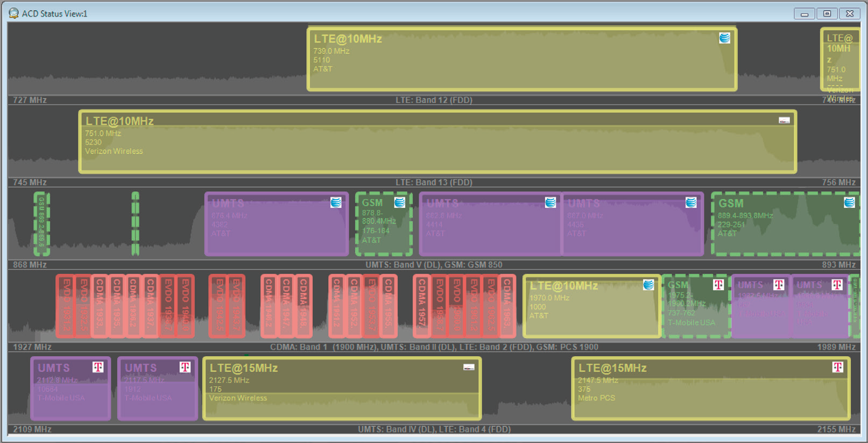The width and height of the screenshot is (868, 443).
Task: Click T-Mobile logo on UMTS 2117.5 MHz block
Action: (x=185, y=367)
